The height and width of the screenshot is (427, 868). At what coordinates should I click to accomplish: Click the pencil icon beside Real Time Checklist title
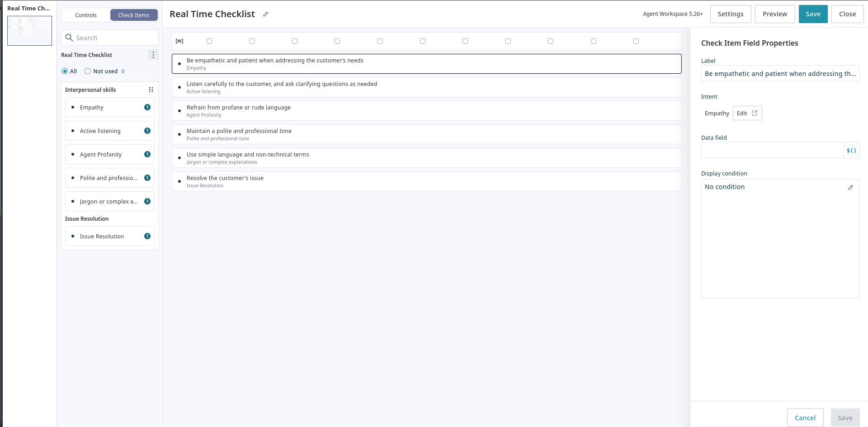(266, 14)
